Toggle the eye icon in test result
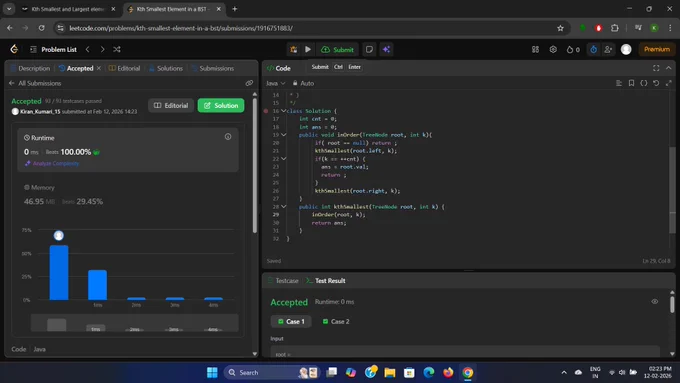Image resolution: width=680 pixels, height=383 pixels. [654, 301]
